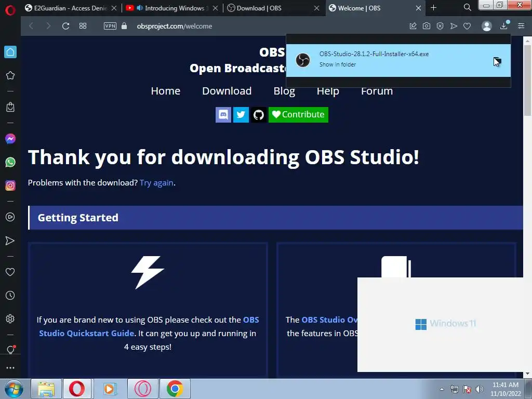The width and height of the screenshot is (532, 399).
Task: Open Opera sidebar Home icon
Action: pyautogui.click(x=10, y=52)
